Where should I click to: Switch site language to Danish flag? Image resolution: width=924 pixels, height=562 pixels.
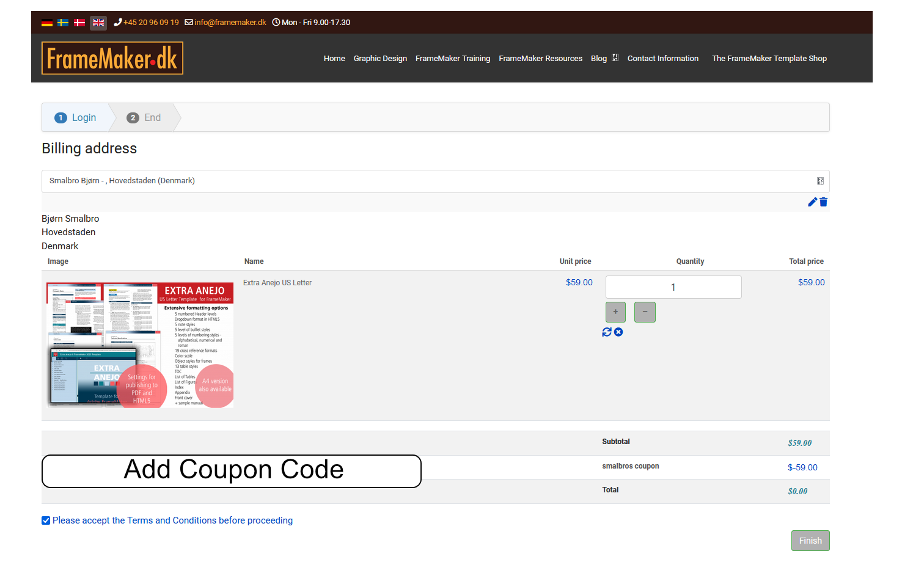pyautogui.click(x=79, y=23)
